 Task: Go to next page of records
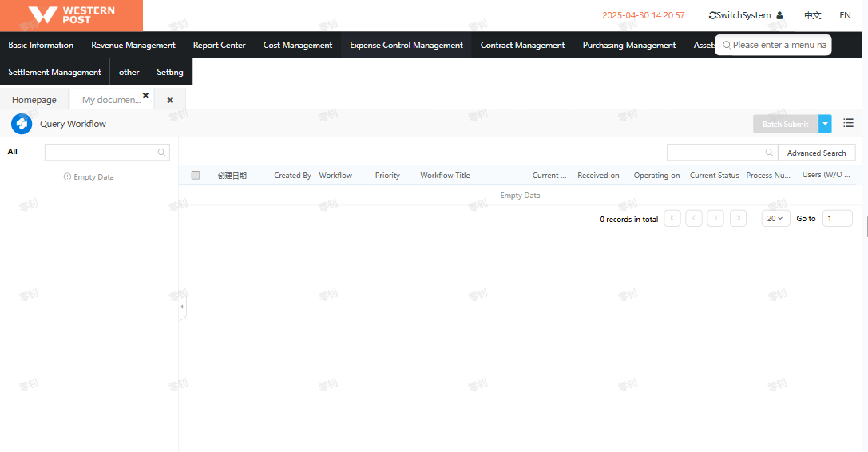715,218
